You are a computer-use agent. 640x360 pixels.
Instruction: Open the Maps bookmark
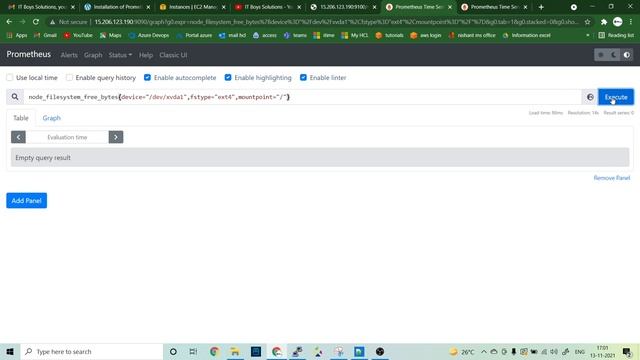110,35
